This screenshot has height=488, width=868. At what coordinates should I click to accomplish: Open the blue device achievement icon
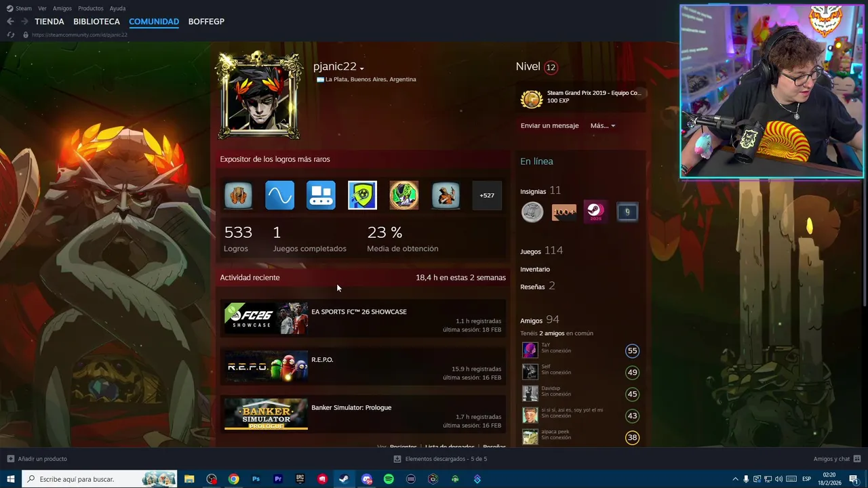tap(321, 195)
